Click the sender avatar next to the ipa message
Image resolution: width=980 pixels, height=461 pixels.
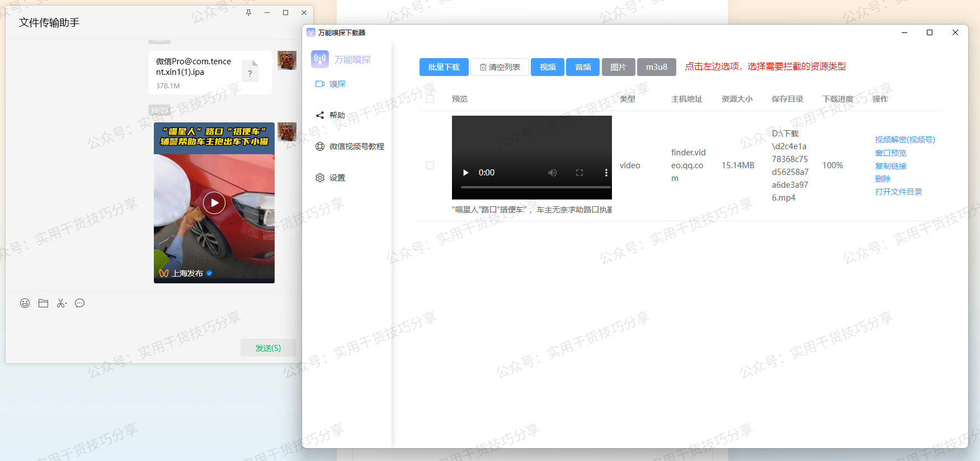pos(287,60)
